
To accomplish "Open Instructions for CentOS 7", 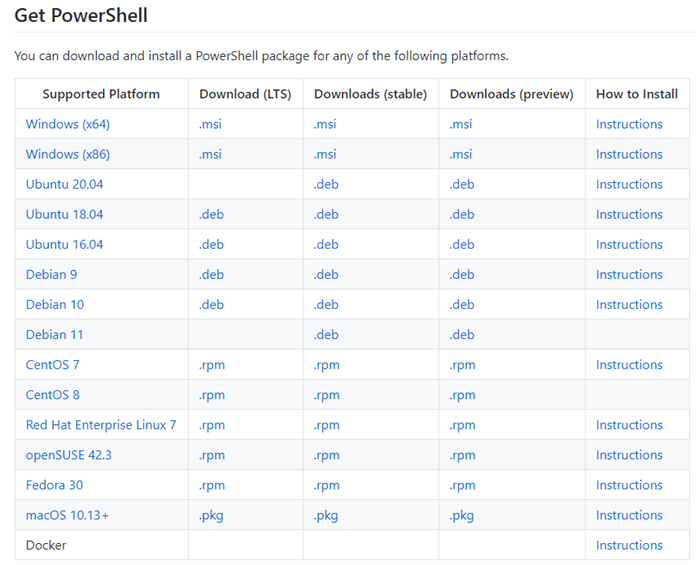I will 629,365.
